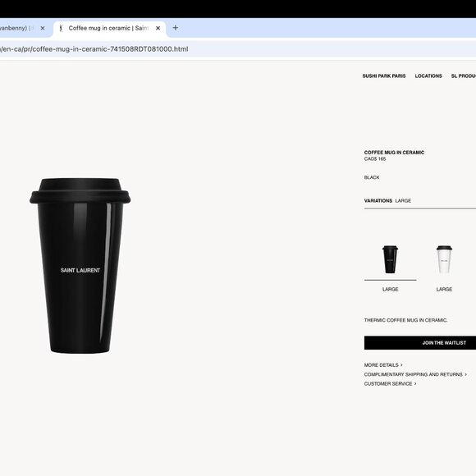The height and width of the screenshot is (476, 476).
Task: Open Complimentary Shipping and Returns
Action: coord(415,374)
